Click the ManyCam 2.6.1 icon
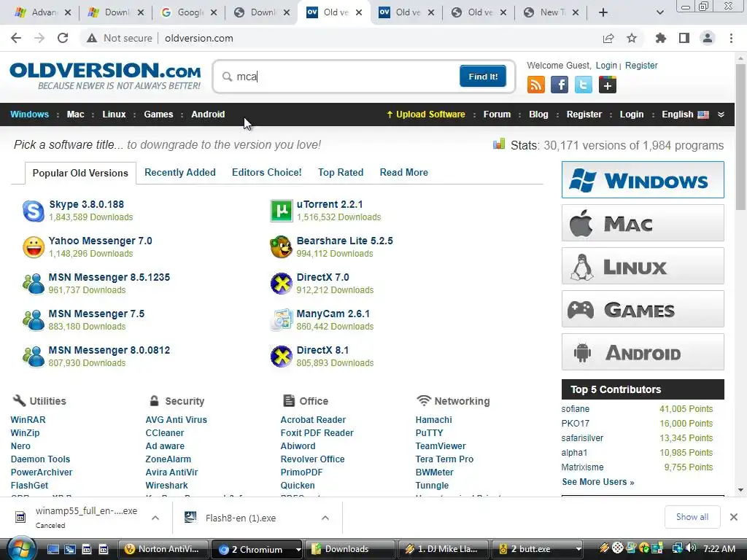Image resolution: width=747 pixels, height=560 pixels. click(282, 320)
